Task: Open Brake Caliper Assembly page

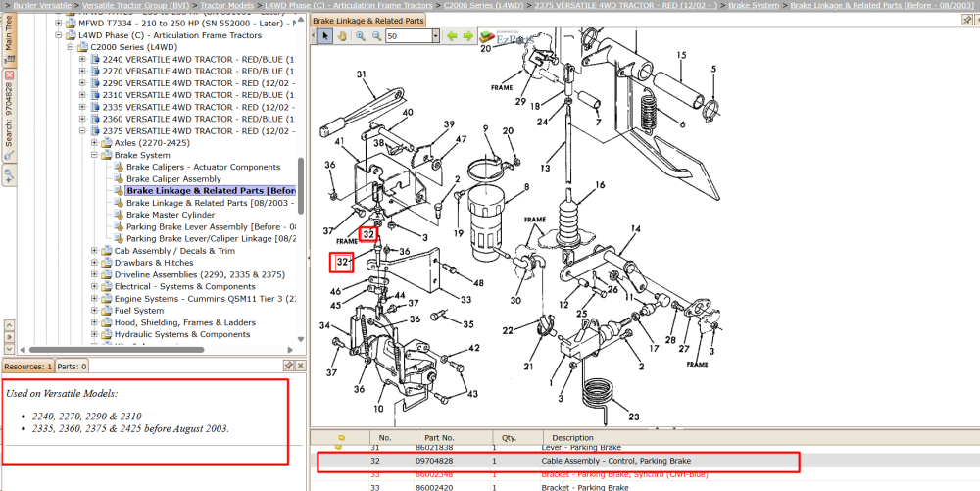Action: (x=173, y=179)
